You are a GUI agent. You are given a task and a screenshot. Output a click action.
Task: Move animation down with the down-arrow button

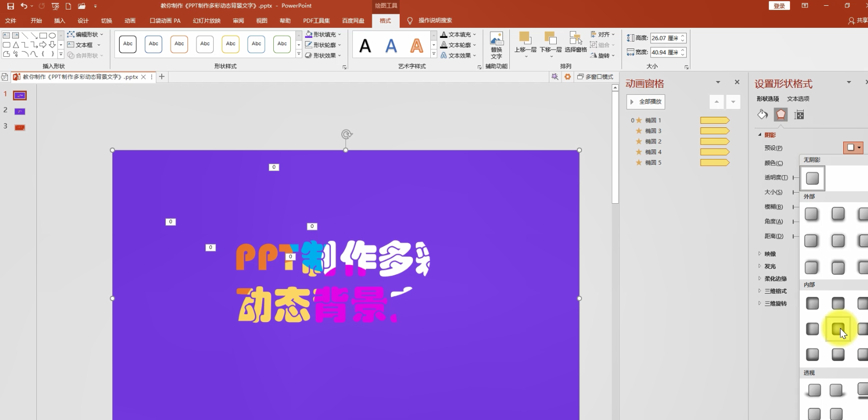click(733, 102)
